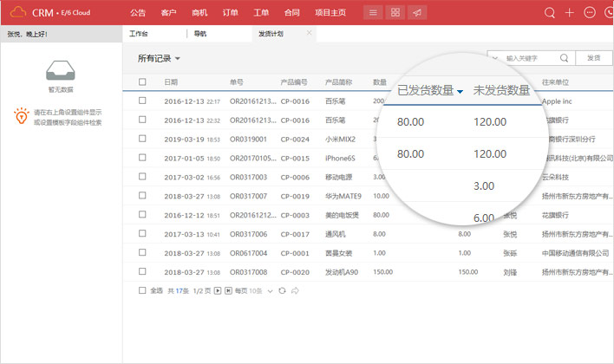
Task: Jump to last page icon
Action: (228, 291)
